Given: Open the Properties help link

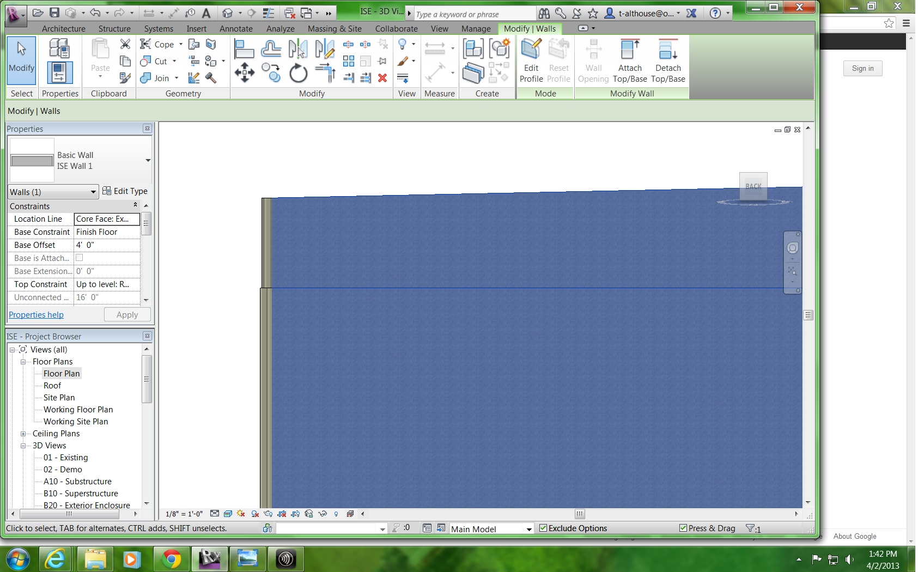Looking at the screenshot, I should 36,315.
